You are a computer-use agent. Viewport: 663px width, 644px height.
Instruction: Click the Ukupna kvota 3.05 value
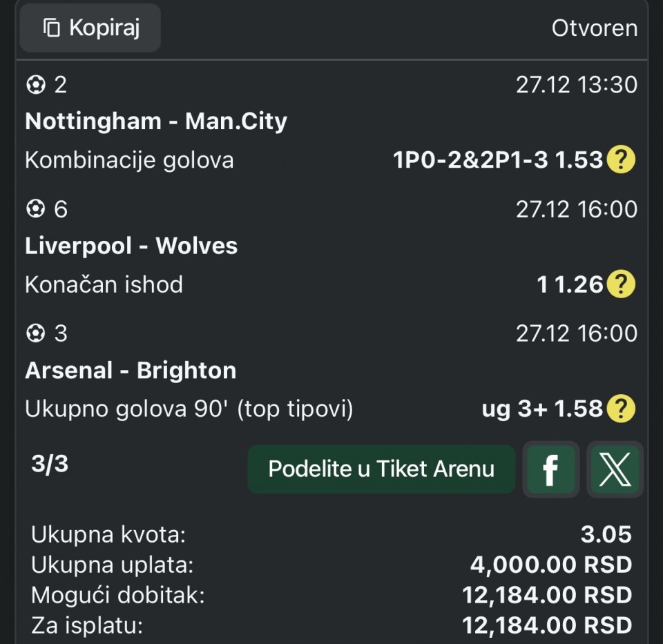(x=606, y=534)
